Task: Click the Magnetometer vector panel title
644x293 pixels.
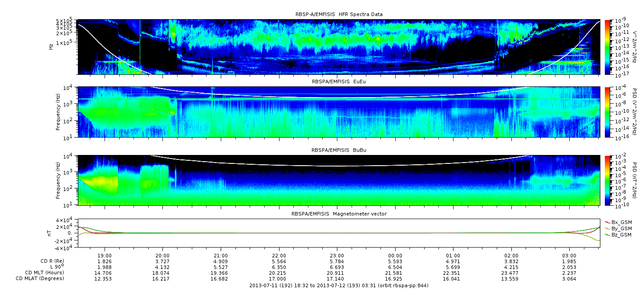Action: pyautogui.click(x=339, y=214)
